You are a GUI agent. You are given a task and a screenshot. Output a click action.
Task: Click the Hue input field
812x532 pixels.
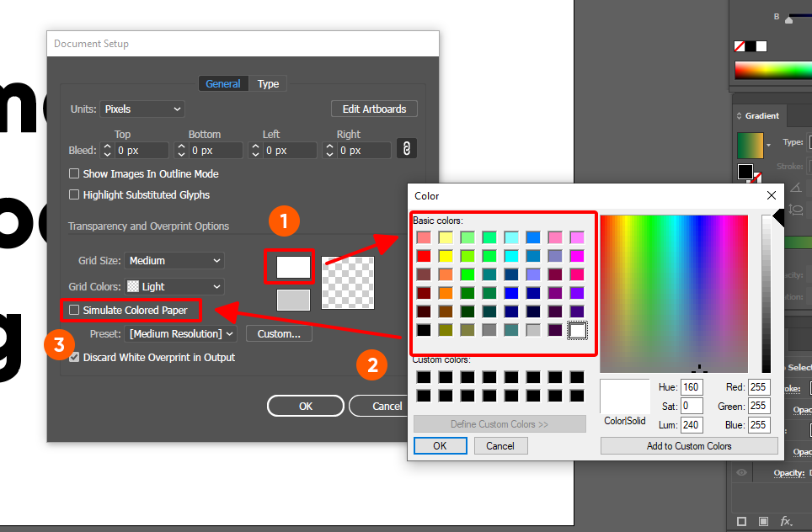click(x=692, y=387)
